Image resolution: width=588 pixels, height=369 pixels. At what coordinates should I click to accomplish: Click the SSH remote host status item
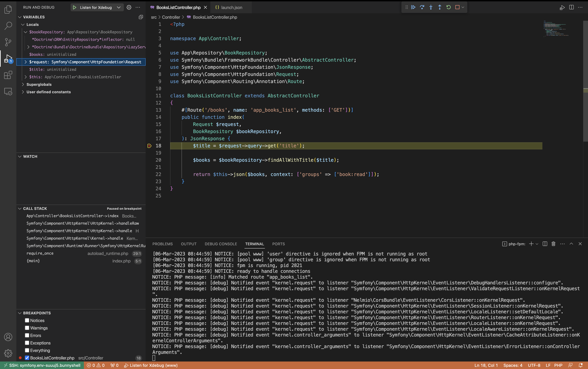coord(42,365)
